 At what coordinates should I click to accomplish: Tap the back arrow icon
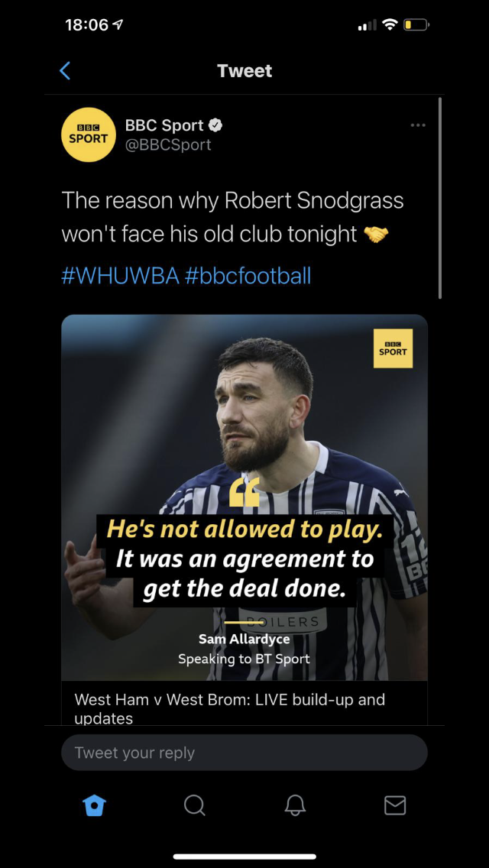pyautogui.click(x=65, y=71)
